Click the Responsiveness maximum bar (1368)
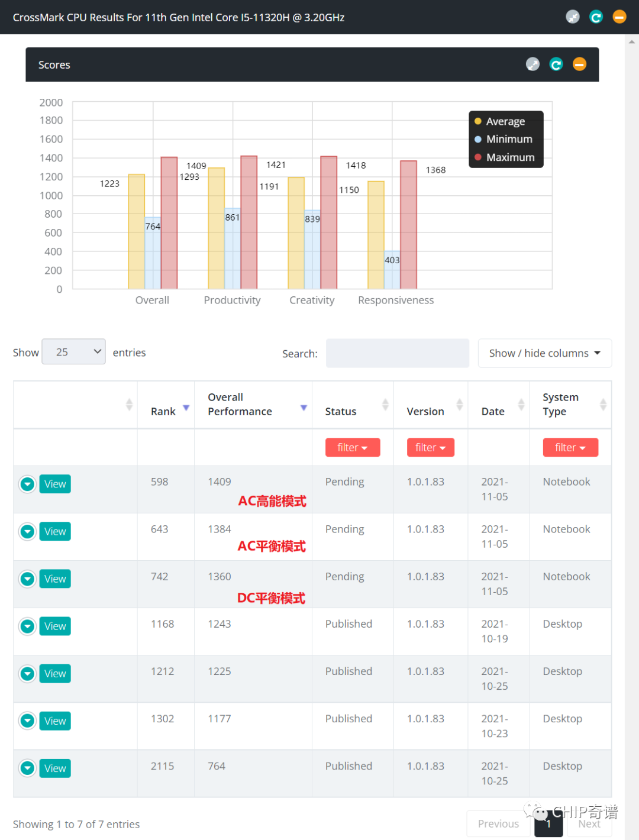Image resolution: width=639 pixels, height=840 pixels. (409, 225)
